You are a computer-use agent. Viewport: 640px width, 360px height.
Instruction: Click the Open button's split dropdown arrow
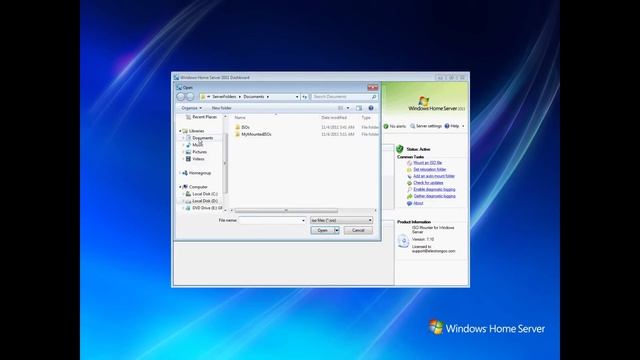point(337,231)
